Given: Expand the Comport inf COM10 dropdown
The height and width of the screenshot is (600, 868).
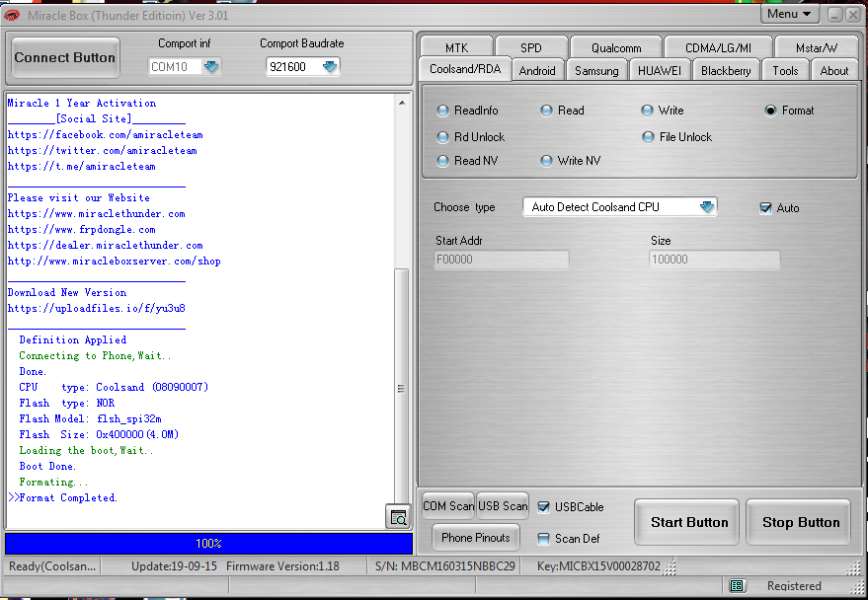Looking at the screenshot, I should point(211,67).
